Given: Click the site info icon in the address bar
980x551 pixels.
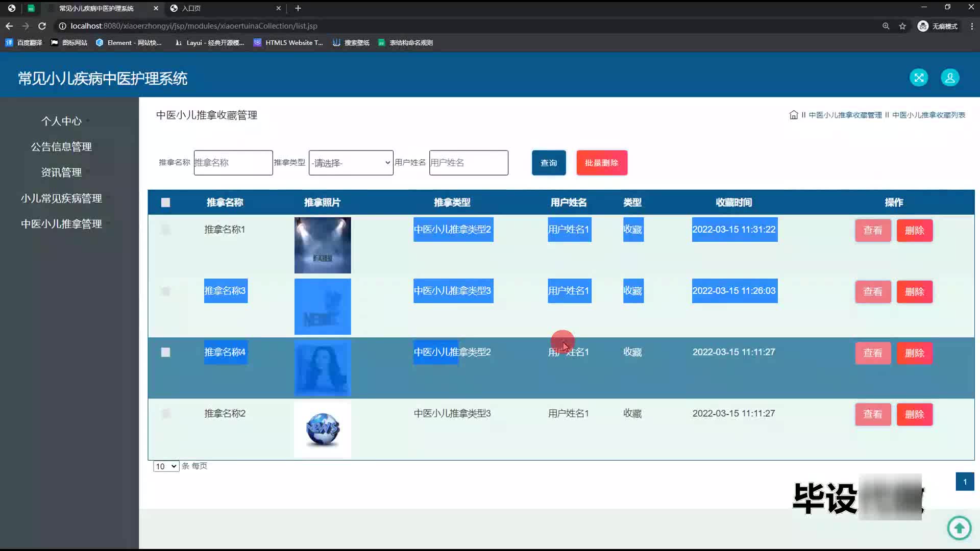Looking at the screenshot, I should click(62, 26).
